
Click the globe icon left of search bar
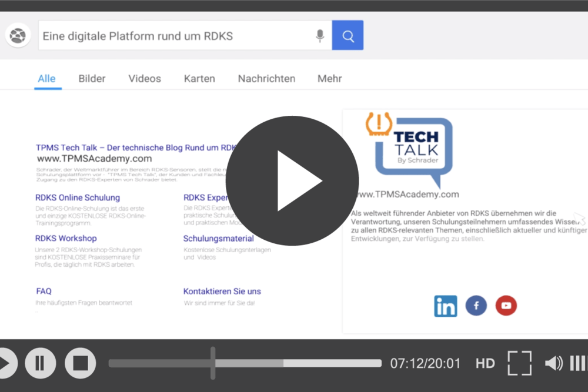[18, 36]
